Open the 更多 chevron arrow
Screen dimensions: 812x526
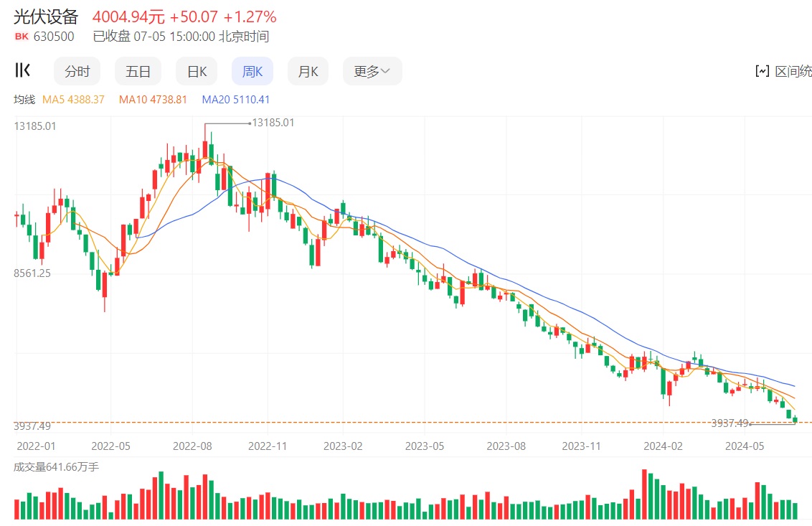(x=387, y=70)
